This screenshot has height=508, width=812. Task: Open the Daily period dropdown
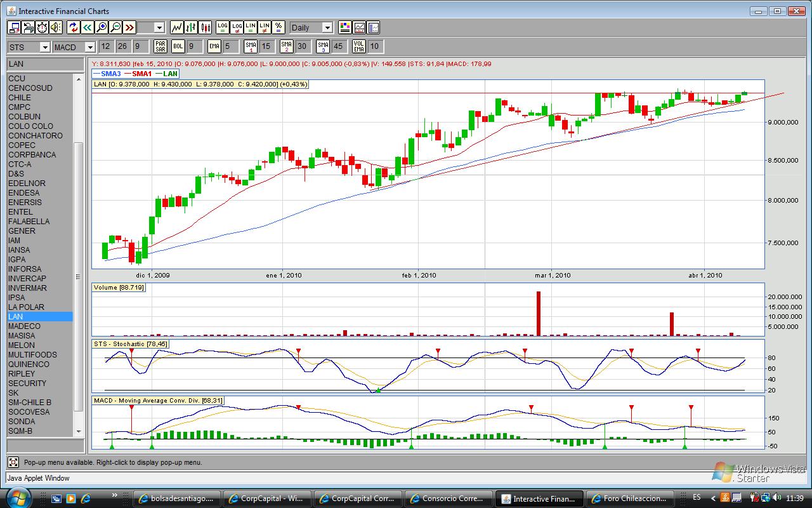point(311,27)
